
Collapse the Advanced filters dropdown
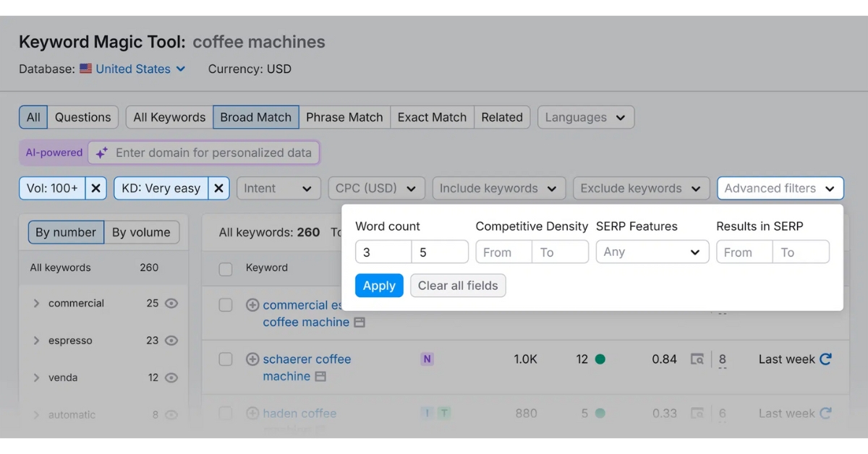tap(780, 188)
